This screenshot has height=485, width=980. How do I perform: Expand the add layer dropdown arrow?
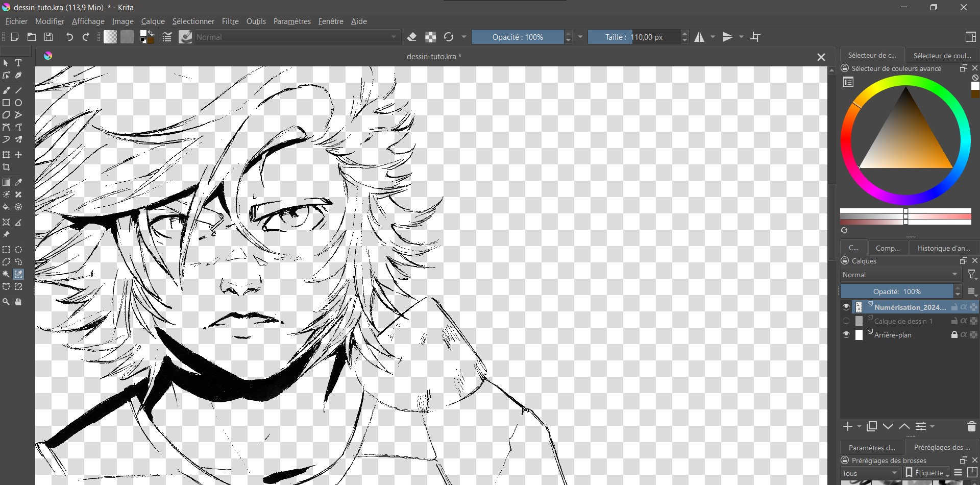click(x=860, y=426)
